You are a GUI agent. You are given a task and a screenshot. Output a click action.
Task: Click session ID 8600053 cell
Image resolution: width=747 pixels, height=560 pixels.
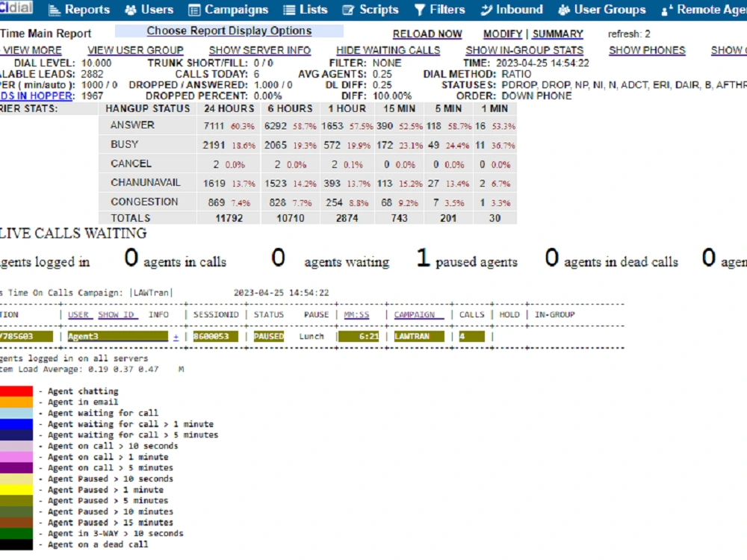[x=215, y=336]
